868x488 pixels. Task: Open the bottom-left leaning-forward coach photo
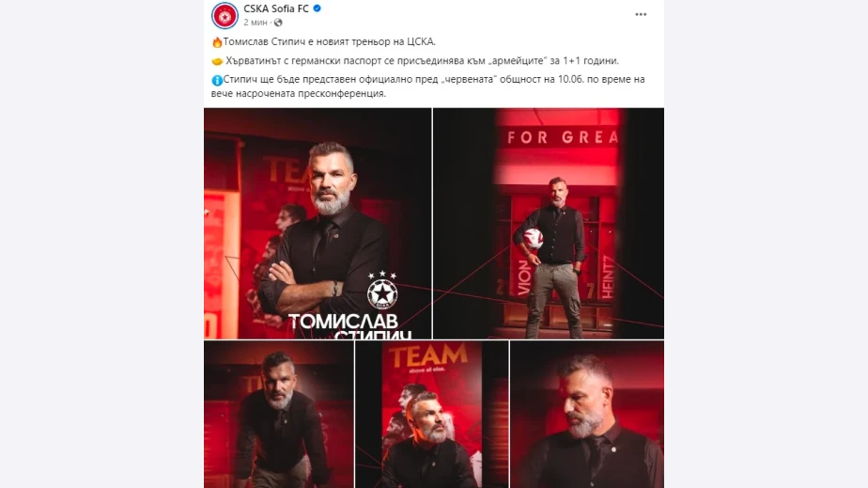pos(279,415)
